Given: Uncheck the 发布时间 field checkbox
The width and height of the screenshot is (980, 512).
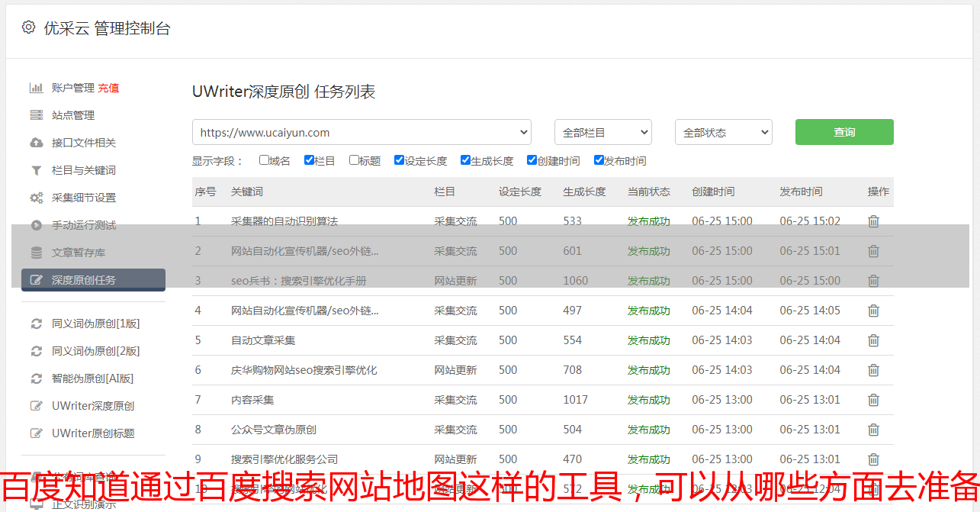Looking at the screenshot, I should 598,160.
